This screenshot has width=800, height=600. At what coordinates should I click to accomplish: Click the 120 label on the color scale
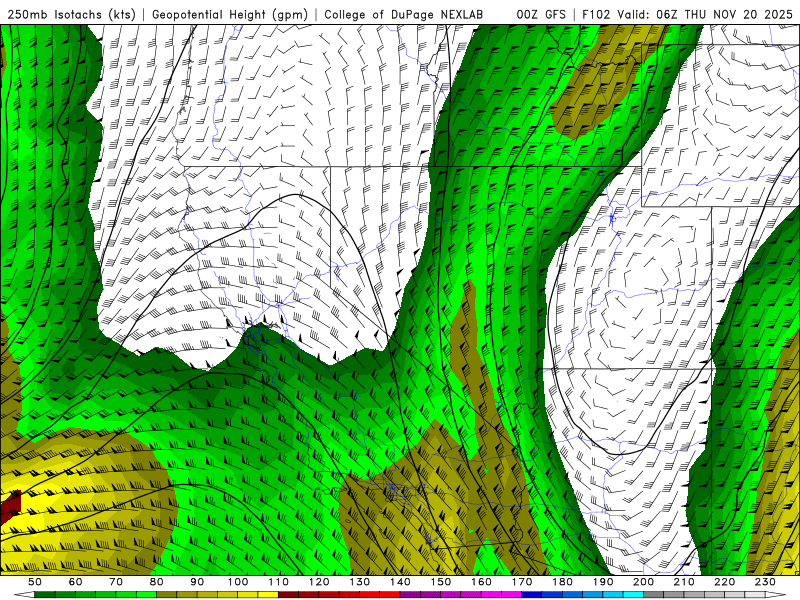[x=319, y=582]
